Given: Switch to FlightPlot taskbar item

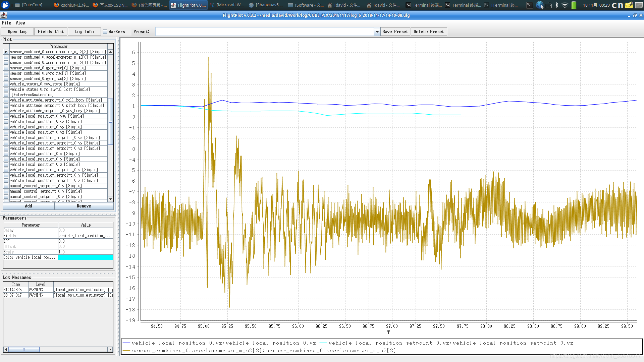Looking at the screenshot, I should pyautogui.click(x=189, y=5).
